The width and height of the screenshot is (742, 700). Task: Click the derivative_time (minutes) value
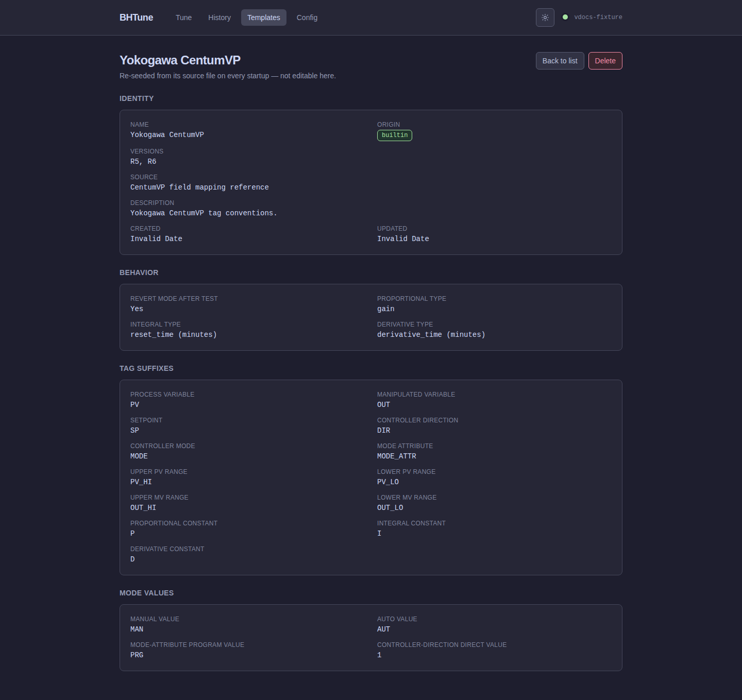431,335
